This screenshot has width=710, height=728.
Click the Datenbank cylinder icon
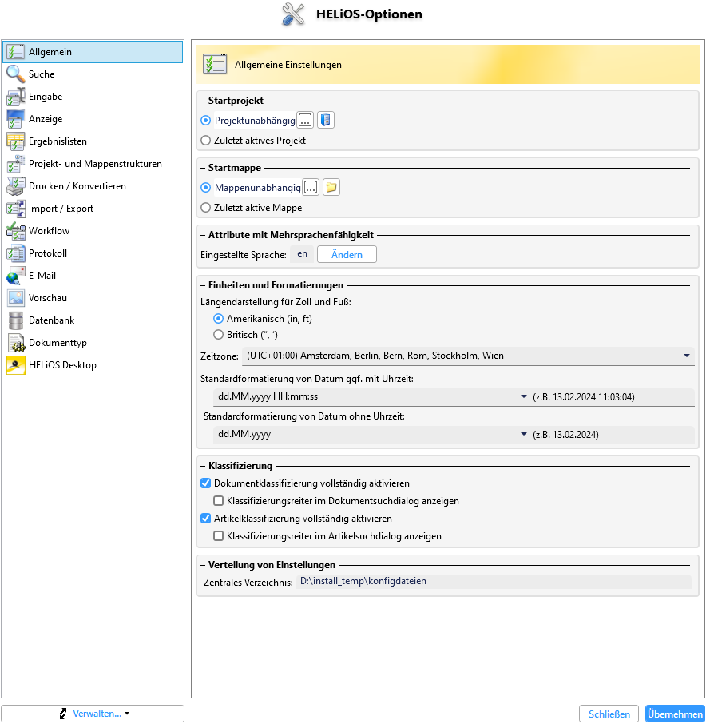(x=15, y=320)
